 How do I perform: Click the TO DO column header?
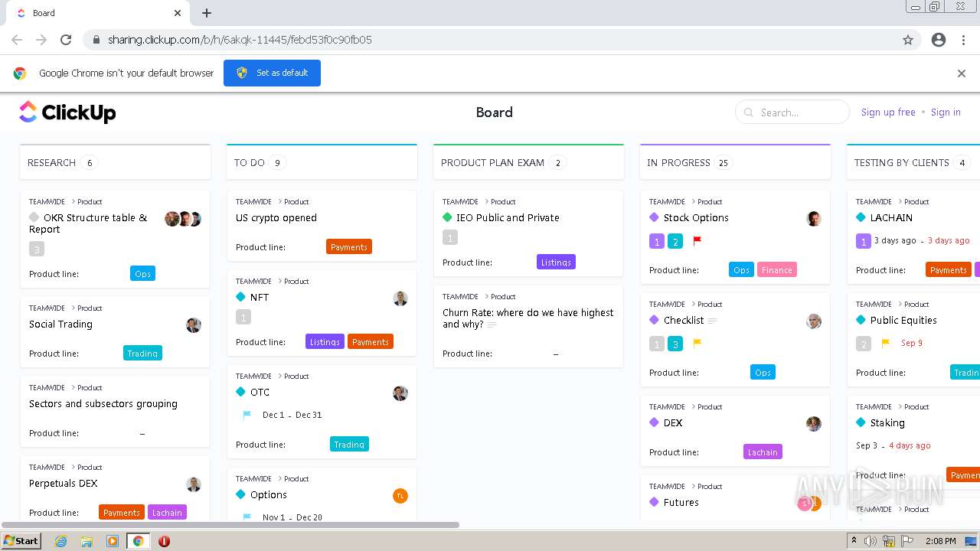[x=322, y=162]
